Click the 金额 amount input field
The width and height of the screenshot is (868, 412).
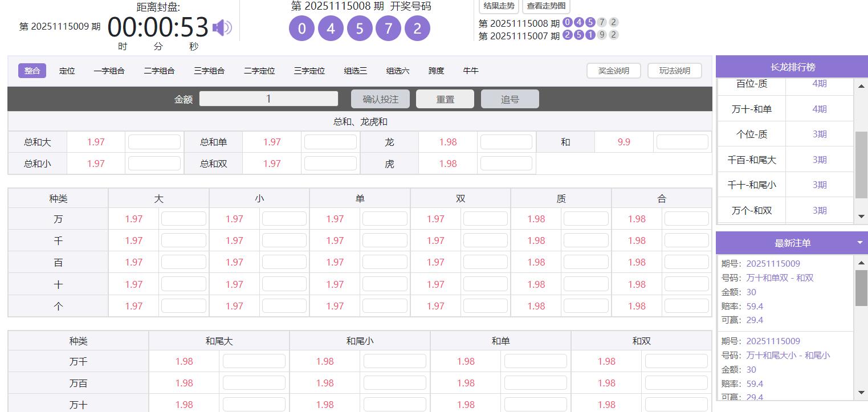pyautogui.click(x=268, y=98)
